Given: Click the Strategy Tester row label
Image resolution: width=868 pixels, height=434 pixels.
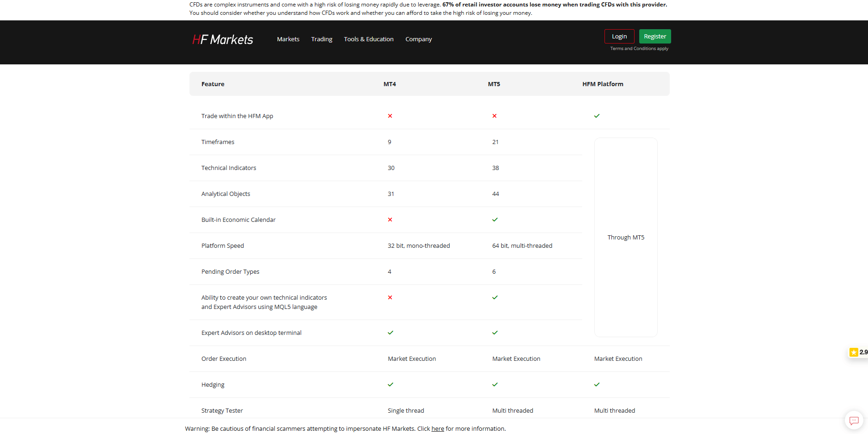Looking at the screenshot, I should point(222,410).
